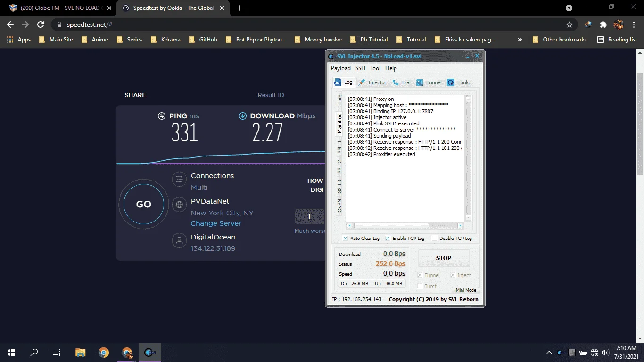This screenshot has height=362, width=644.
Task: Check the Burst checkbox in SVL Injector
Action: point(420,286)
